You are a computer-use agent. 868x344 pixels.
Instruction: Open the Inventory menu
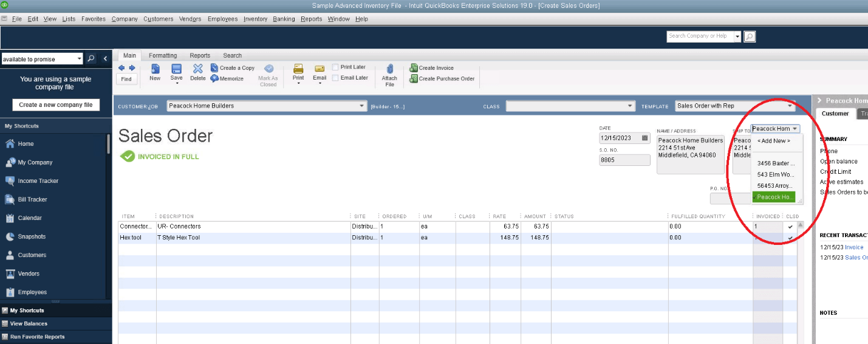pyautogui.click(x=255, y=19)
